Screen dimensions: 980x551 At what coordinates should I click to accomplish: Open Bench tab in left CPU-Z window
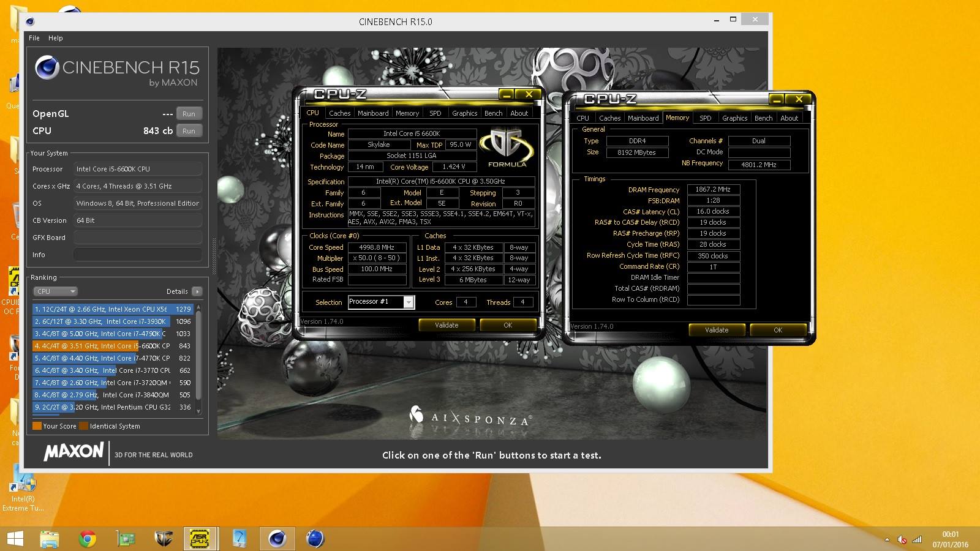point(494,113)
